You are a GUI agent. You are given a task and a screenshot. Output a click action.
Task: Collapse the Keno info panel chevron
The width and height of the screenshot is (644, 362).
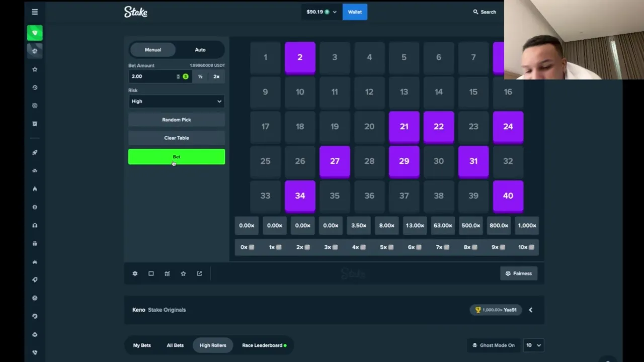coord(530,310)
